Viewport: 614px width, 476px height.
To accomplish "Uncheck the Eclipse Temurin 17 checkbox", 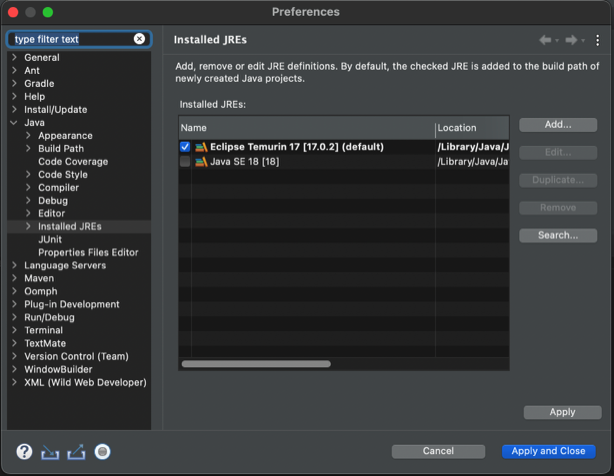I will [x=185, y=147].
